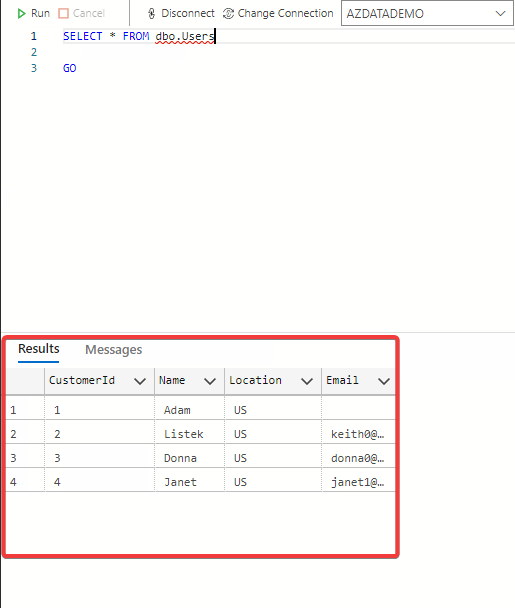This screenshot has width=515, height=608.
Task: Select the keith0@ email cell
Action: (358, 434)
